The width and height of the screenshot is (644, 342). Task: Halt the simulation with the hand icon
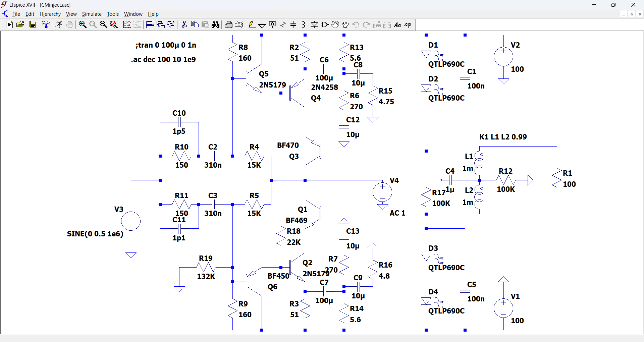click(x=69, y=24)
